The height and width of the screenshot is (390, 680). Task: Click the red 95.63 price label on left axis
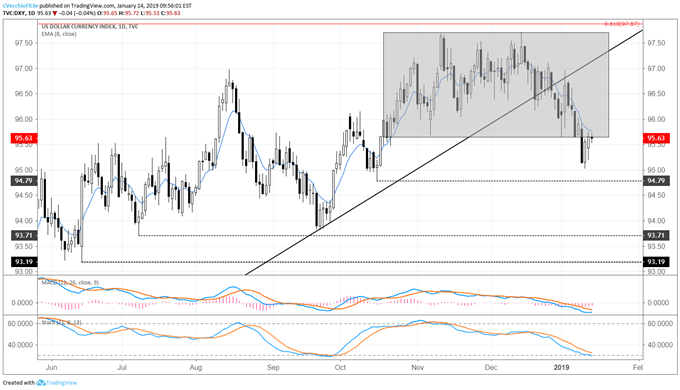pyautogui.click(x=24, y=138)
